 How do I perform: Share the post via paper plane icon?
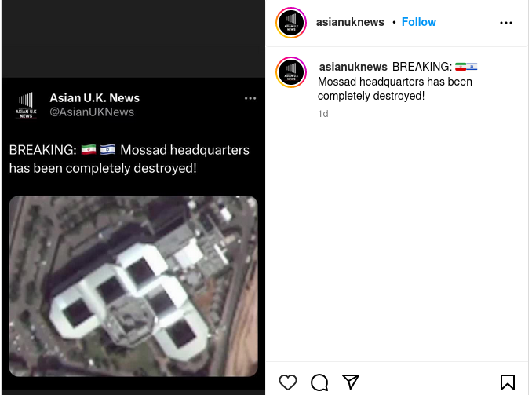(351, 382)
